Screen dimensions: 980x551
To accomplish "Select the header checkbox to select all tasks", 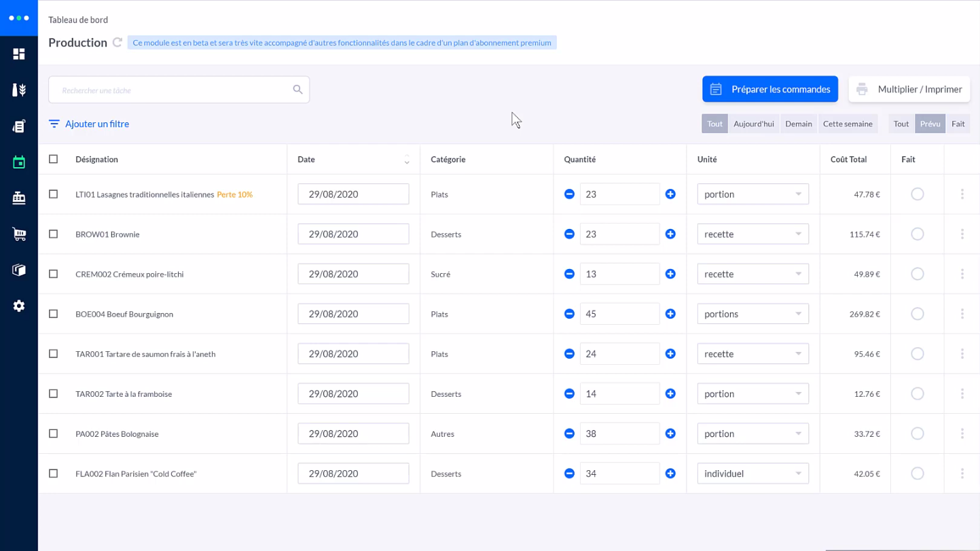I will [54, 158].
